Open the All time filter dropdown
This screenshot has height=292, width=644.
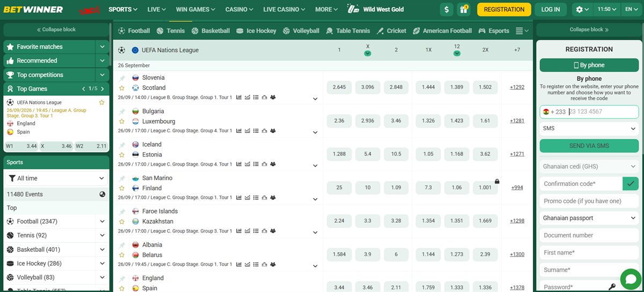tap(56, 178)
